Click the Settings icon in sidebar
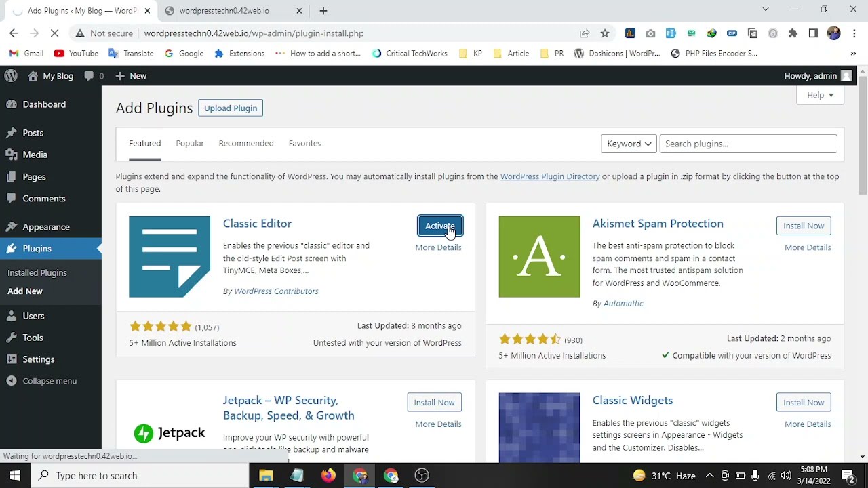The image size is (868, 488). pos(11,359)
